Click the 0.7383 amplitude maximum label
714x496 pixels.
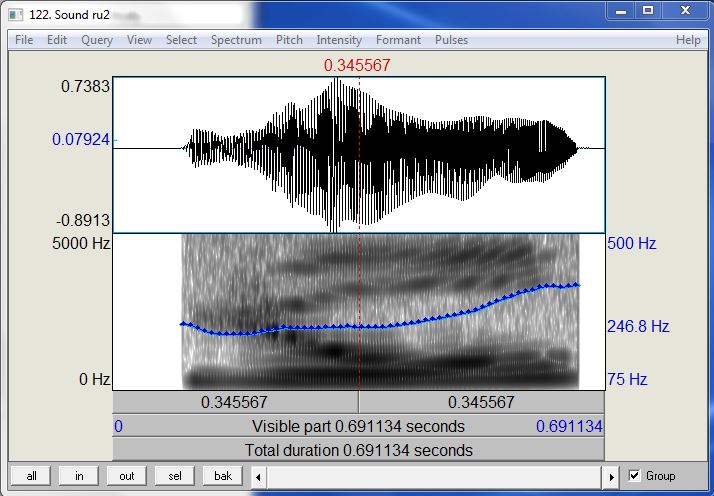[x=86, y=86]
